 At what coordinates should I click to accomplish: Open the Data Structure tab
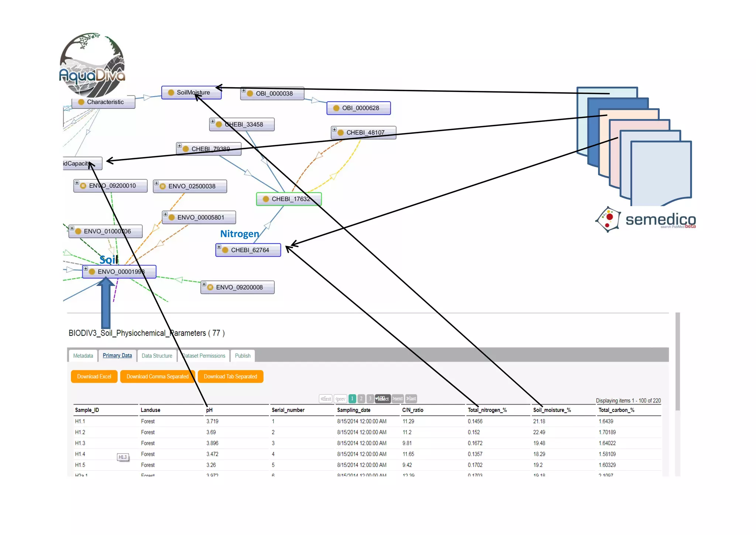(x=157, y=355)
